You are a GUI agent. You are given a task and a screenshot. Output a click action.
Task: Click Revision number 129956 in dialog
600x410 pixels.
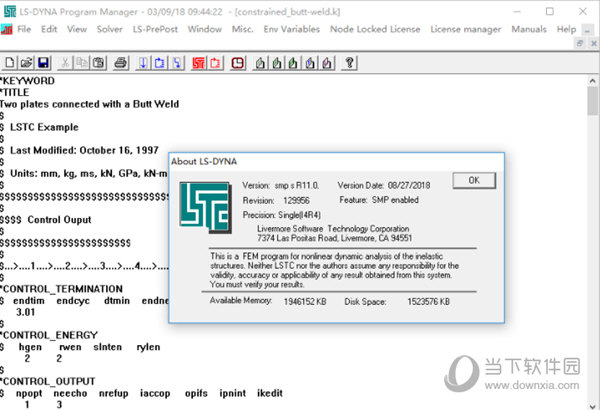(x=297, y=201)
